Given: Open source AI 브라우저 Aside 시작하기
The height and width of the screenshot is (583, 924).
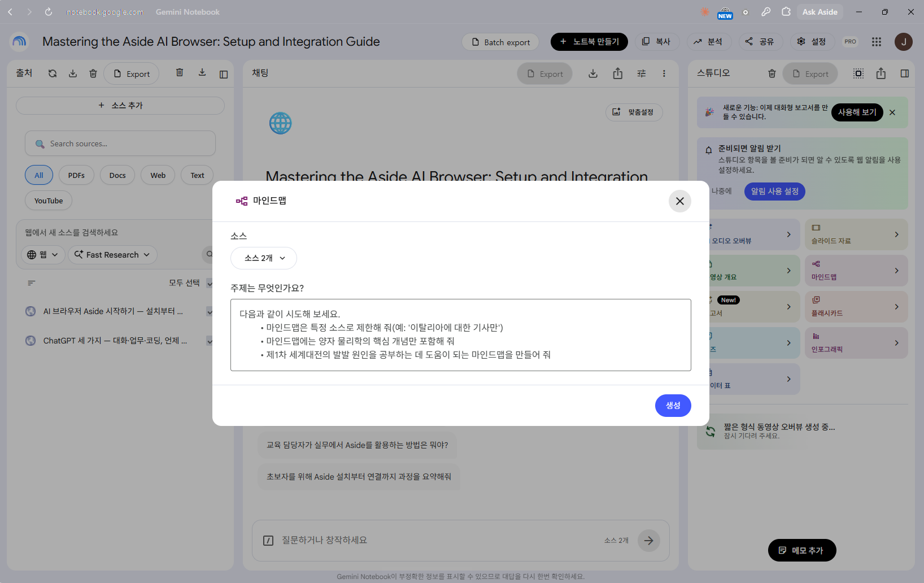Looking at the screenshot, I should [x=113, y=311].
